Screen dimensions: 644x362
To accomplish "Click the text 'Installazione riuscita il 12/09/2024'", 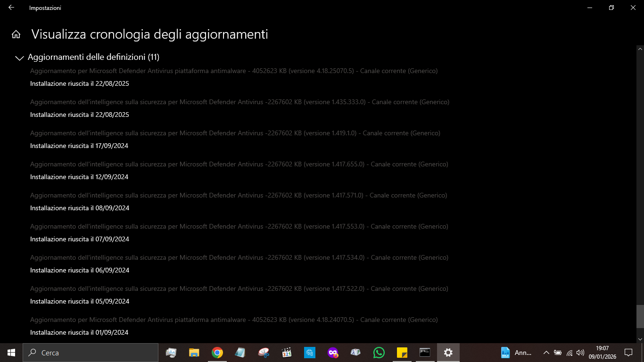I will pyautogui.click(x=79, y=177).
